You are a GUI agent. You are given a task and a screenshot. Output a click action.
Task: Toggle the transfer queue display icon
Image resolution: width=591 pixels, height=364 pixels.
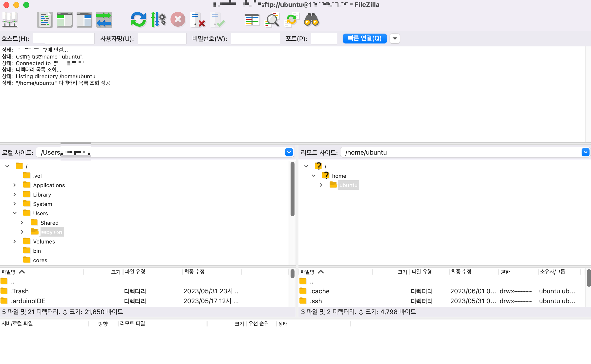(104, 20)
